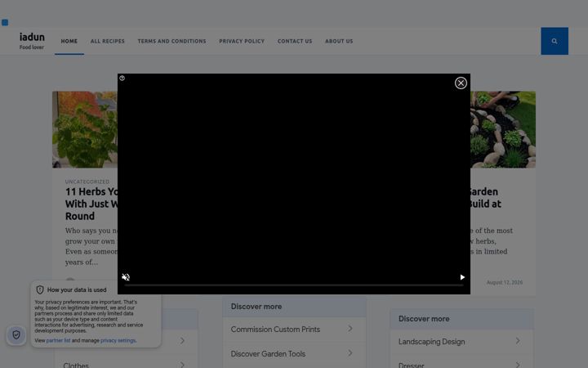Screen dimensions: 588x368
Task: Open the privacy settings link
Action: click(118, 340)
